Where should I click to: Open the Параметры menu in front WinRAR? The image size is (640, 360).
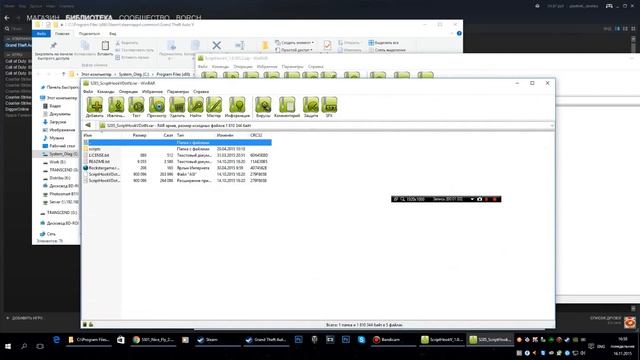(x=178, y=91)
